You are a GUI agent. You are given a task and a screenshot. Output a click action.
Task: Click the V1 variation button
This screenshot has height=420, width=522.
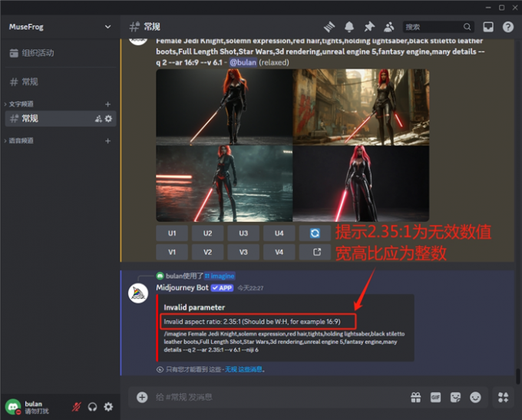point(172,252)
